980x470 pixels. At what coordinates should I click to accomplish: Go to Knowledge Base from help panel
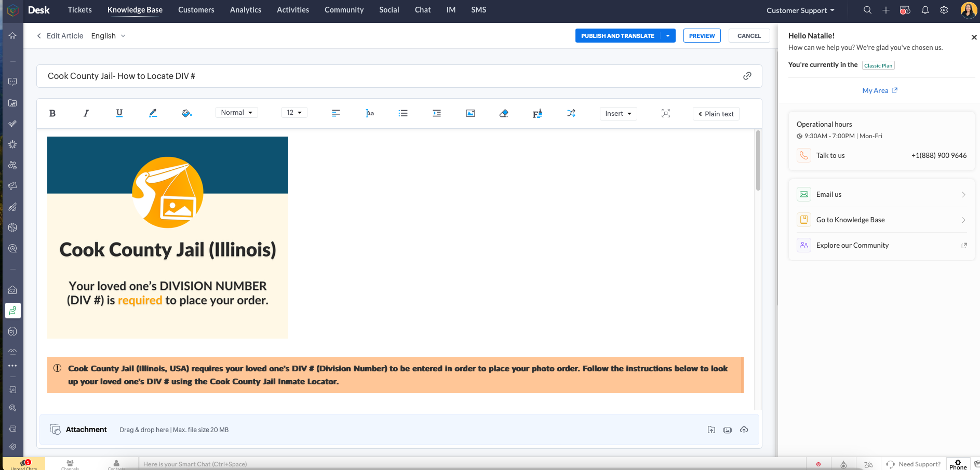[881, 220]
